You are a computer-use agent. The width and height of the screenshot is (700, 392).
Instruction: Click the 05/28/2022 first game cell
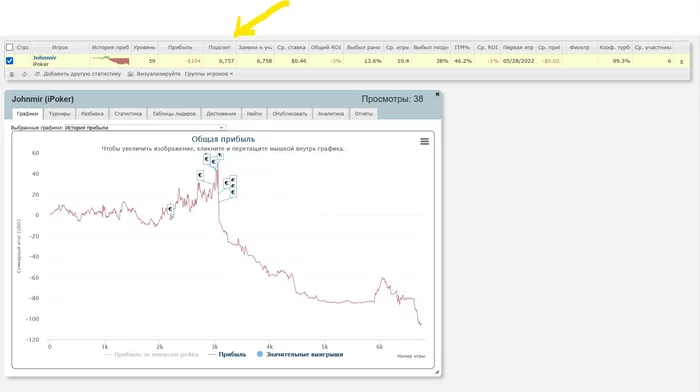click(518, 61)
